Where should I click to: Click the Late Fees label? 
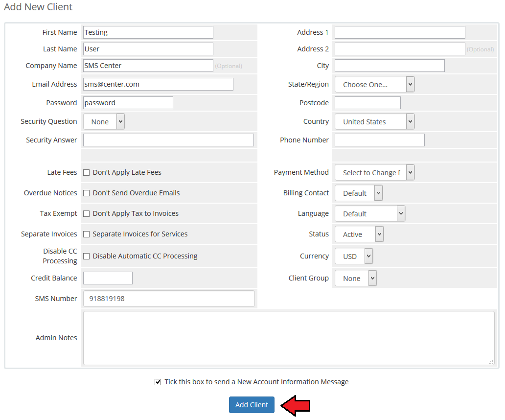point(62,173)
